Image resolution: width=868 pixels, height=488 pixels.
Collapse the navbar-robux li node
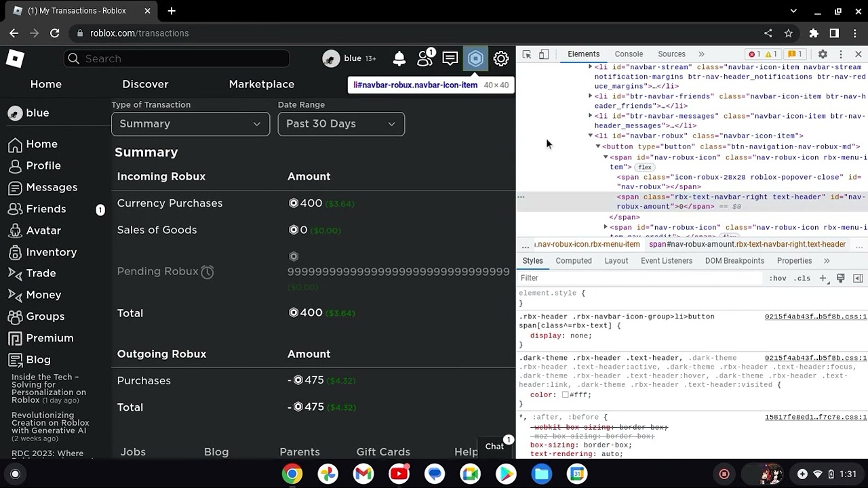[591, 136]
